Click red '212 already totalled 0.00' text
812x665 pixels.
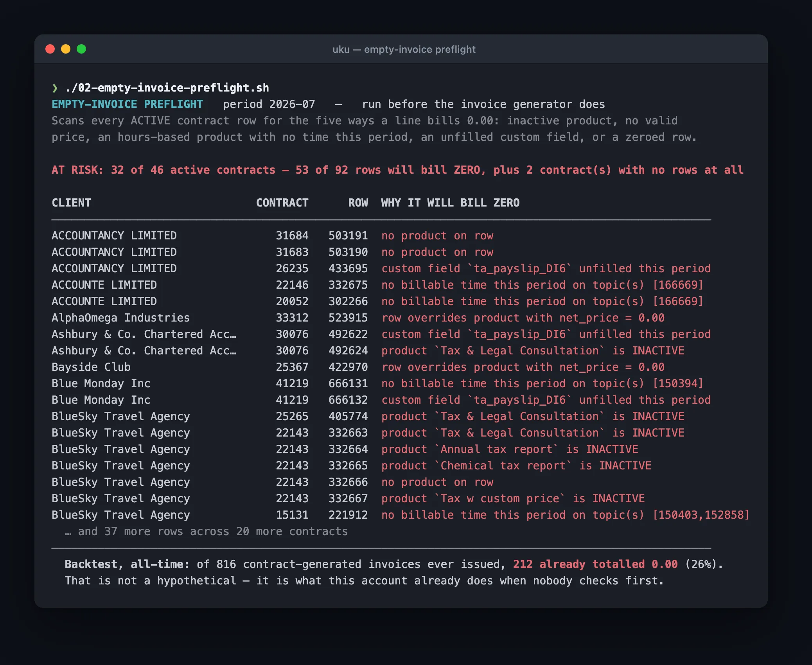595,564
